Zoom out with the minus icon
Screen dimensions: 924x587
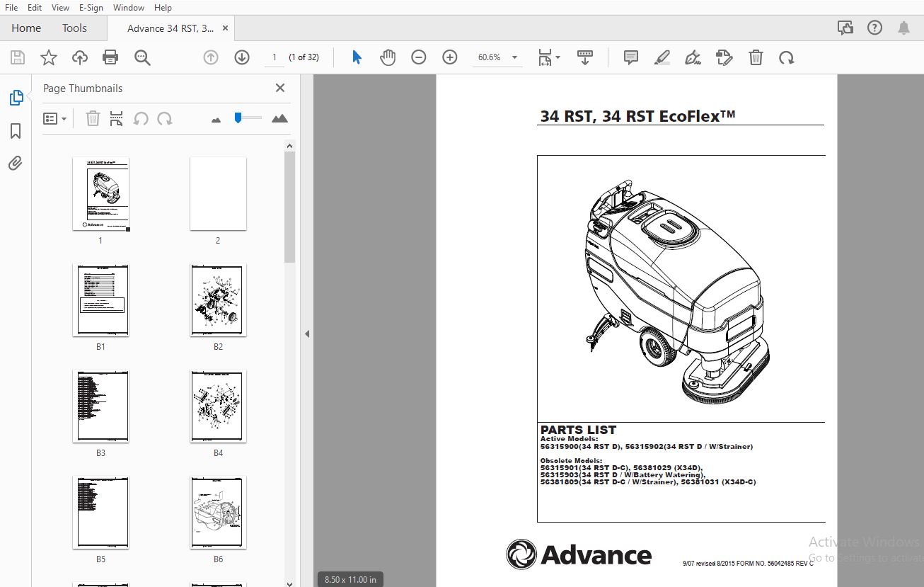419,57
